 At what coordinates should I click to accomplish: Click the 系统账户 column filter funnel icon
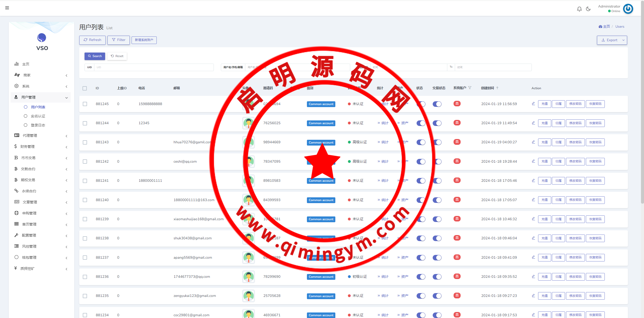[470, 88]
